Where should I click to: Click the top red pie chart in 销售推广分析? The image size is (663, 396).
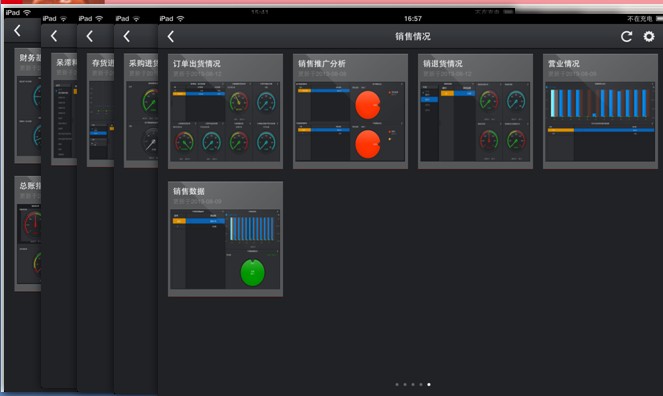(x=367, y=105)
